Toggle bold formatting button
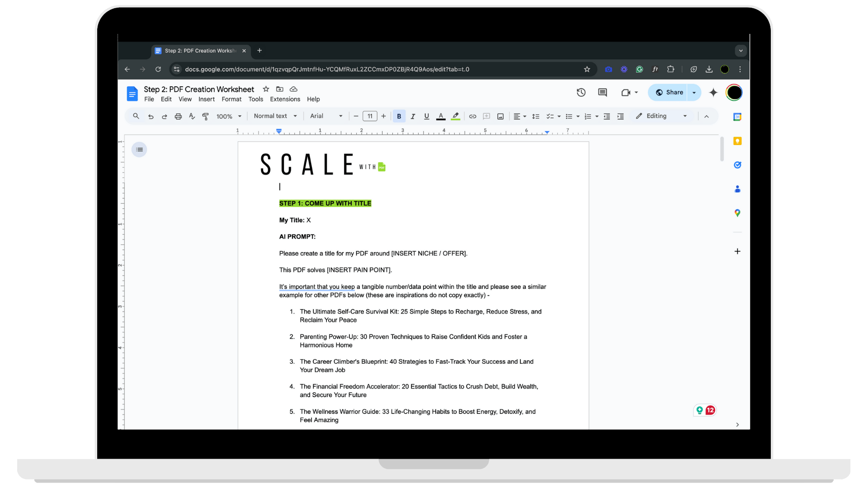 tap(399, 117)
